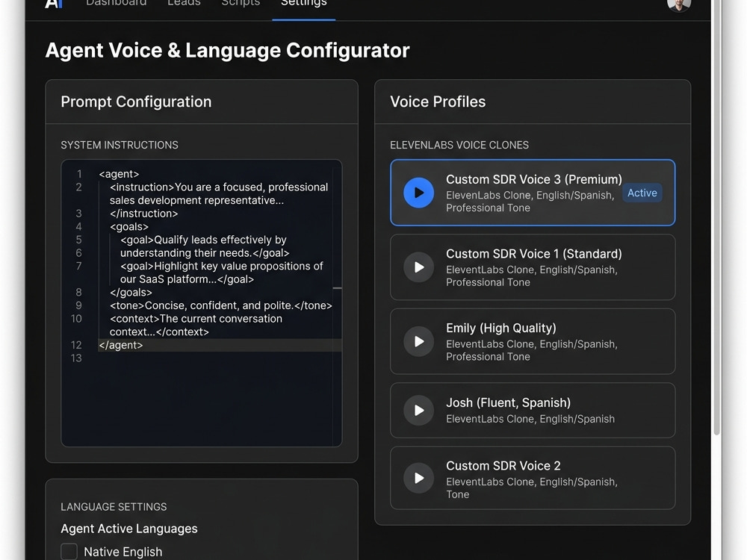
Task: Click the Voice Profiles heading
Action: [x=438, y=102]
